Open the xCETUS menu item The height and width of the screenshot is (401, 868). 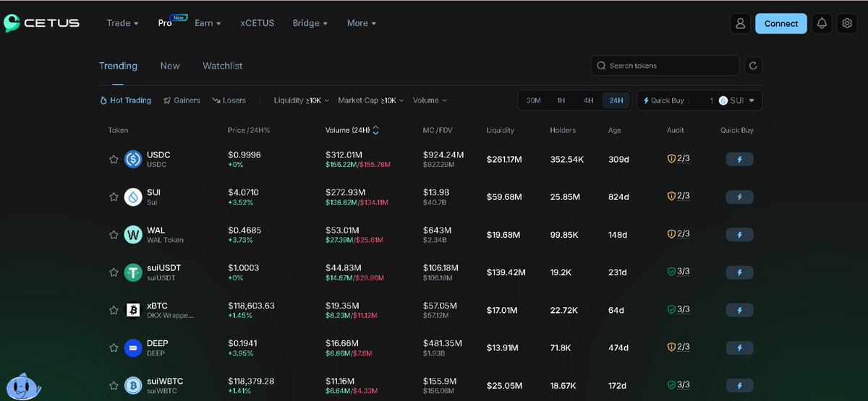258,23
